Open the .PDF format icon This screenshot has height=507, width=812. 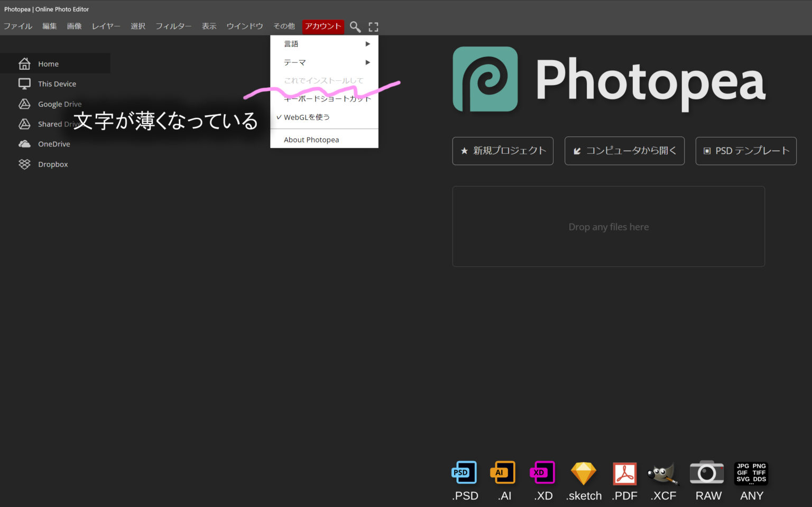coord(624,472)
